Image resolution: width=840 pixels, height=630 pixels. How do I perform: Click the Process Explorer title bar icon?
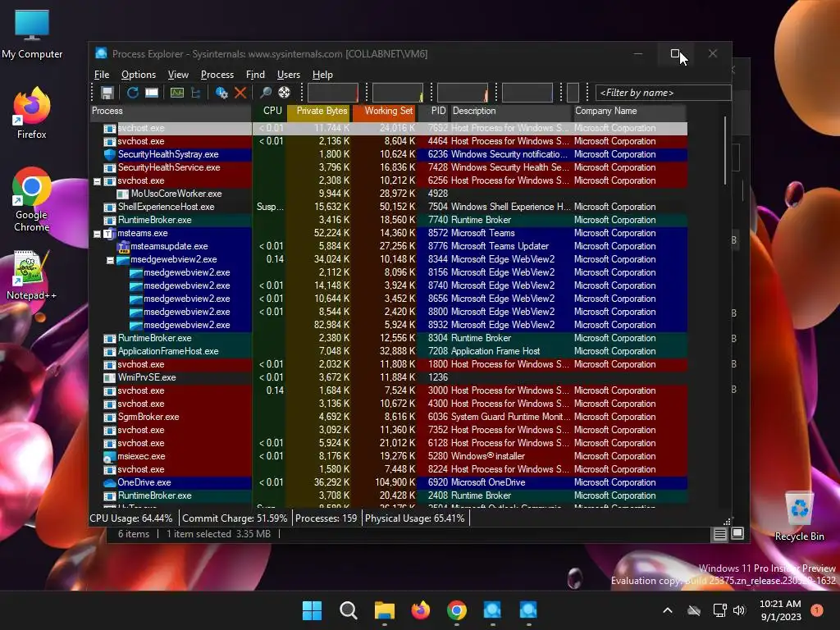point(101,53)
